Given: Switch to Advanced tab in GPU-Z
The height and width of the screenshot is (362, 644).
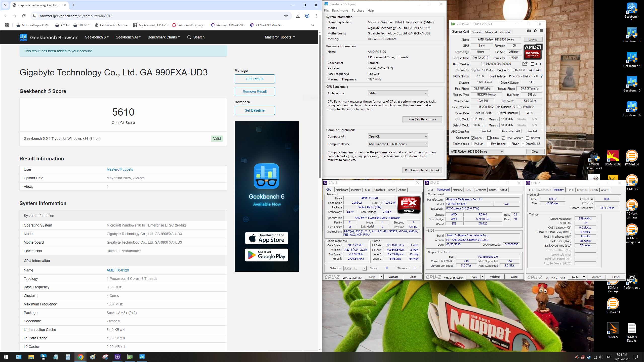Looking at the screenshot, I should (491, 32).
